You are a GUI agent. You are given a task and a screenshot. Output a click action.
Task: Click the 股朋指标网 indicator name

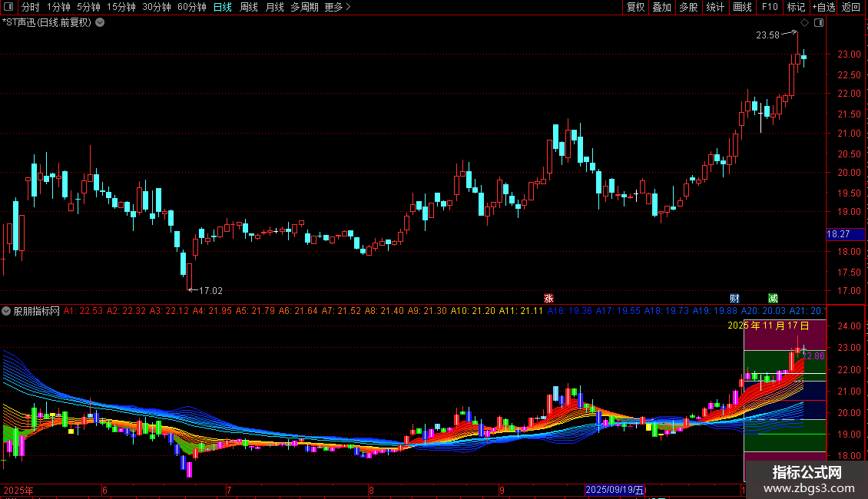coord(37,311)
